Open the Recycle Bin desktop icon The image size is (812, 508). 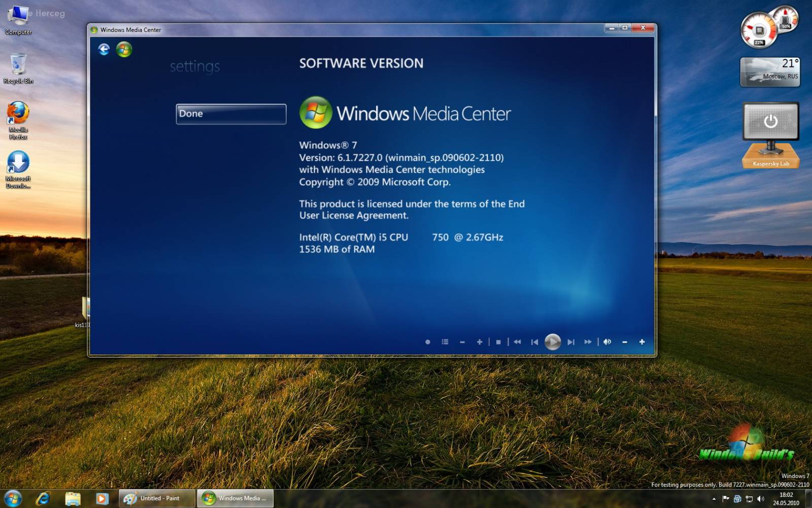click(18, 69)
